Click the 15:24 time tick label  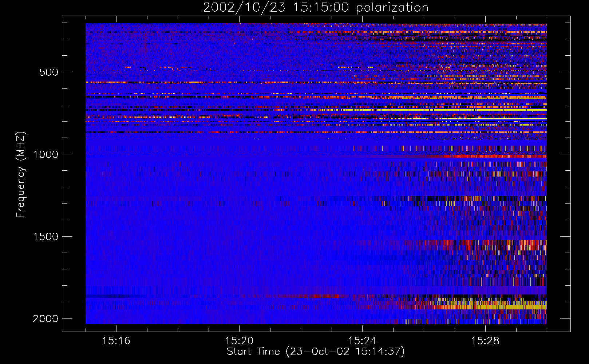coord(362,341)
